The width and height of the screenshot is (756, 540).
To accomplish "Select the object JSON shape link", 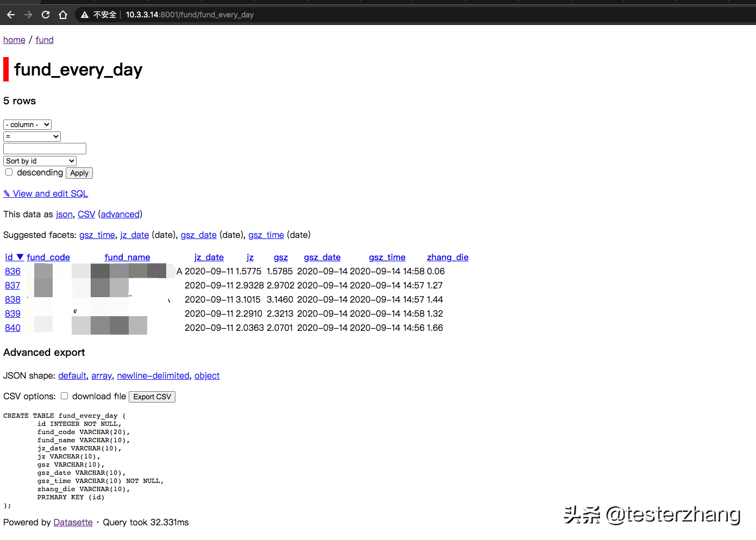I will (x=207, y=375).
